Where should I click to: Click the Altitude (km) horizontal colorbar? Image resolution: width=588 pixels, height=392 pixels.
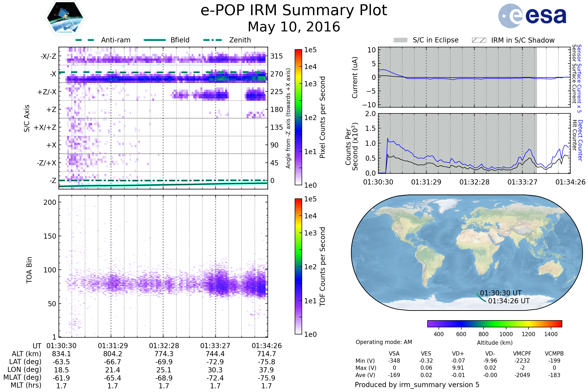(x=494, y=324)
